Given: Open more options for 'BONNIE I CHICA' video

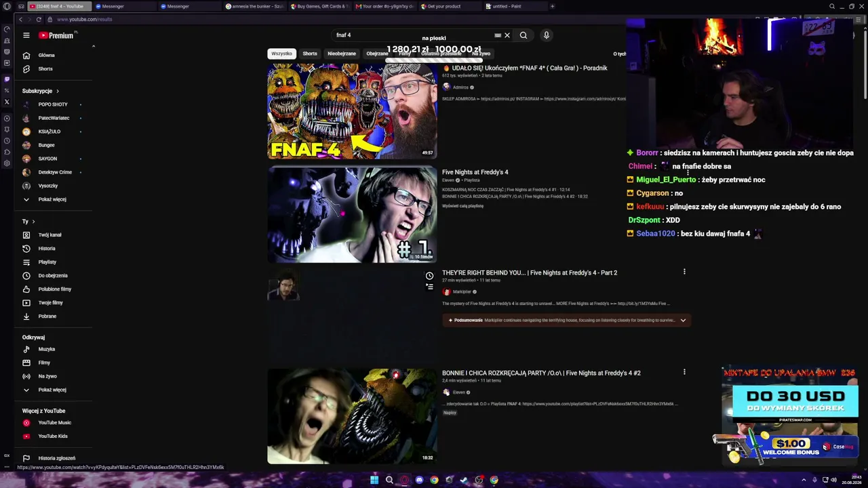Looking at the screenshot, I should 684,372.
